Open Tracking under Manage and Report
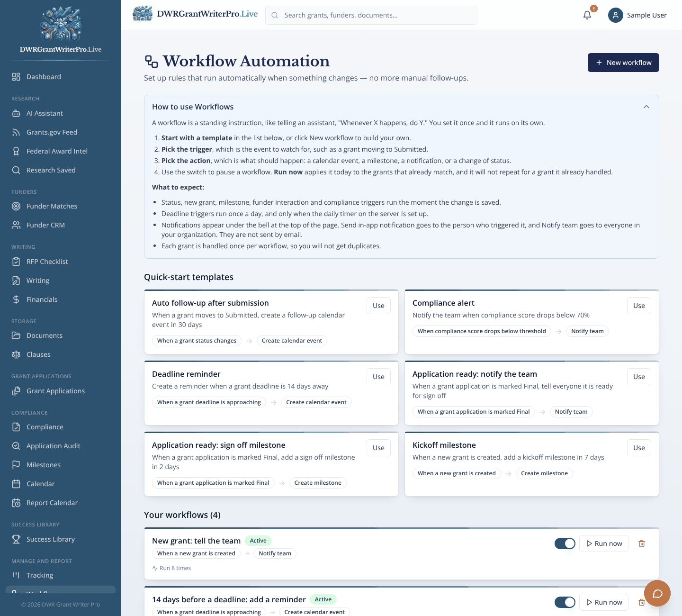This screenshot has width=682, height=616. [x=61, y=575]
